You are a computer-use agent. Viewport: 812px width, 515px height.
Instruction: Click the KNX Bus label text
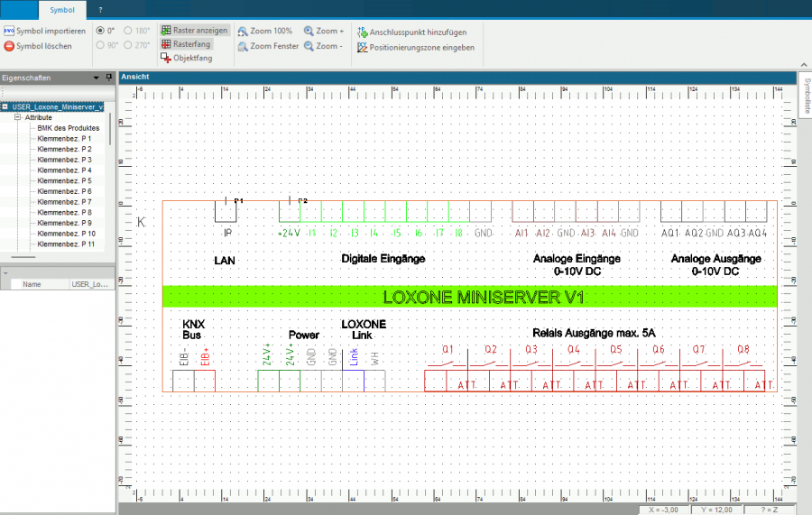pos(193,329)
